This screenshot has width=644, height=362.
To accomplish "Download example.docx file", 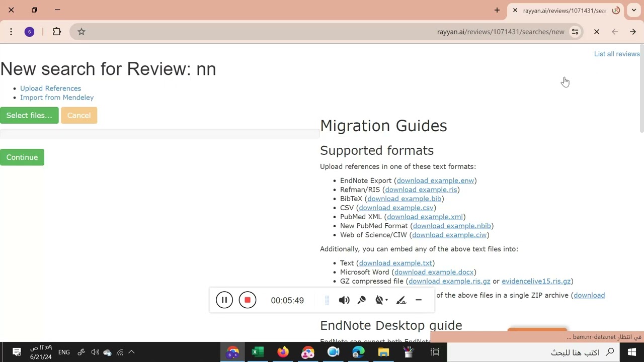I will [434, 272].
